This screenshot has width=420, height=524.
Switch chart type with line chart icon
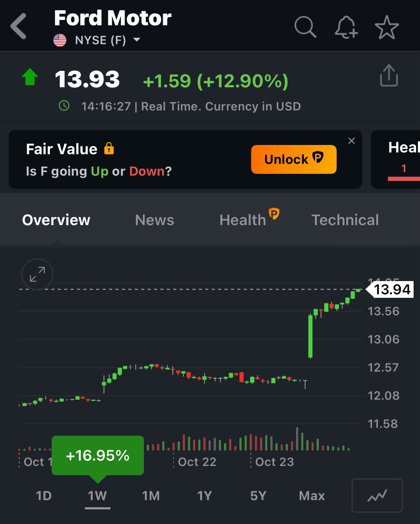pyautogui.click(x=377, y=496)
